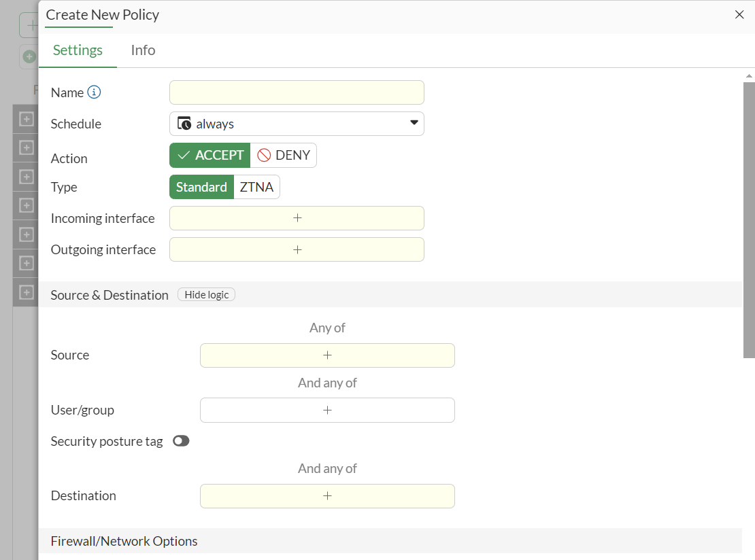
Task: Click the Hide logic button
Action: click(206, 294)
